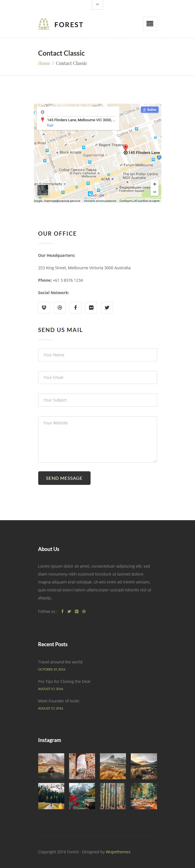Open the Twitter icon in office section
Viewport: 195px width, 868px height.
click(x=107, y=307)
